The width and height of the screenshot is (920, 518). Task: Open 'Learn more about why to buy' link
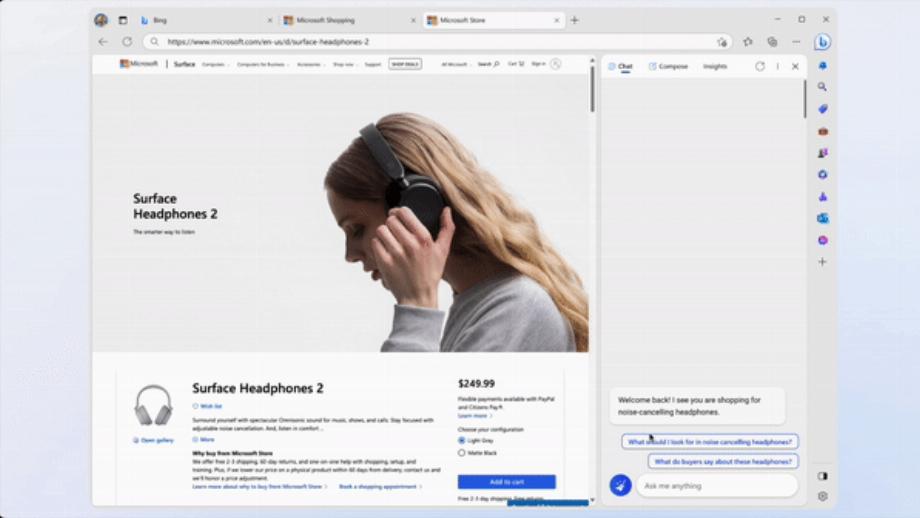(x=259, y=486)
